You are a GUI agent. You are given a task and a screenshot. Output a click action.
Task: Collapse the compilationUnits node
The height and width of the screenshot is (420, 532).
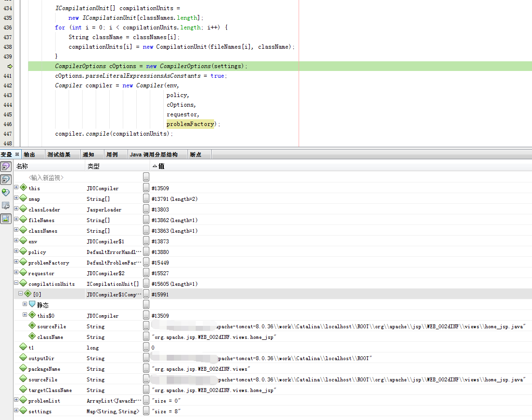point(16,282)
